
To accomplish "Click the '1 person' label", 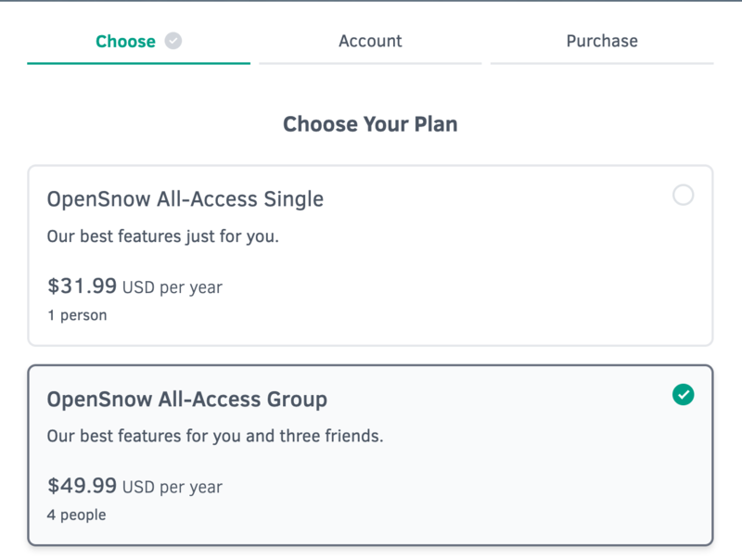I will point(77,315).
